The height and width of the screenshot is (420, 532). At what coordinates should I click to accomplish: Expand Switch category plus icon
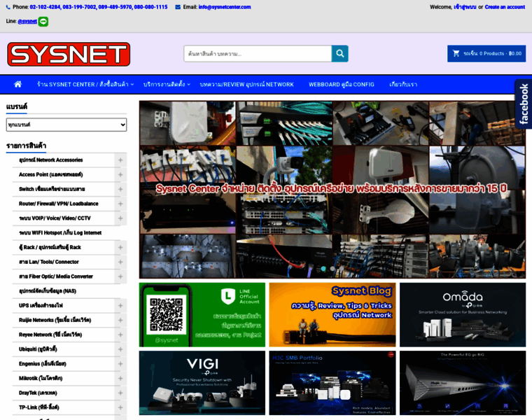point(120,189)
